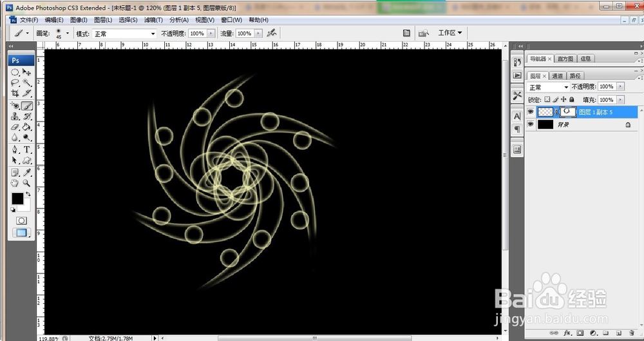
Task: Reset default foreground and background colors
Action: (13, 210)
